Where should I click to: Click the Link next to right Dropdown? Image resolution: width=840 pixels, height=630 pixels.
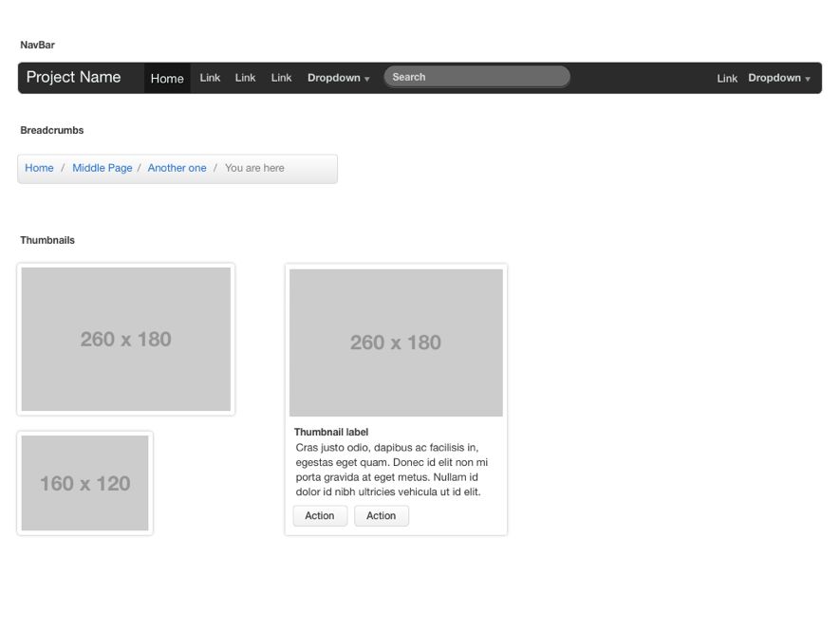point(727,78)
